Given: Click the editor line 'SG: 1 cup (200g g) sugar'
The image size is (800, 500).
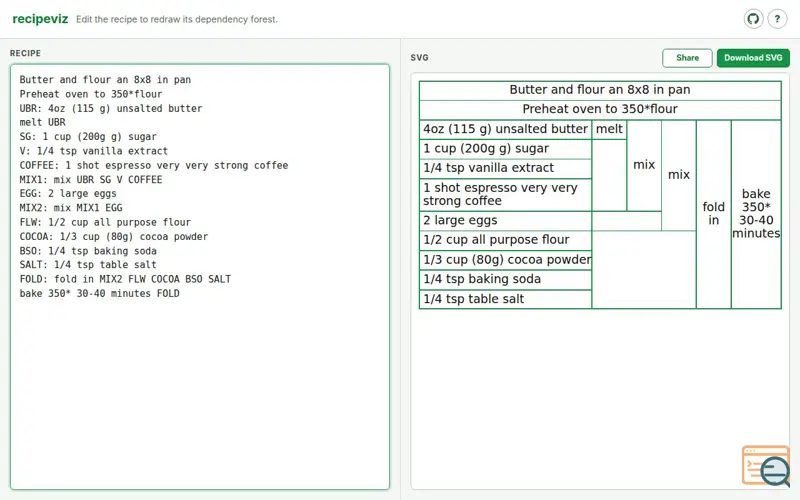Looking at the screenshot, I should coord(88,137).
